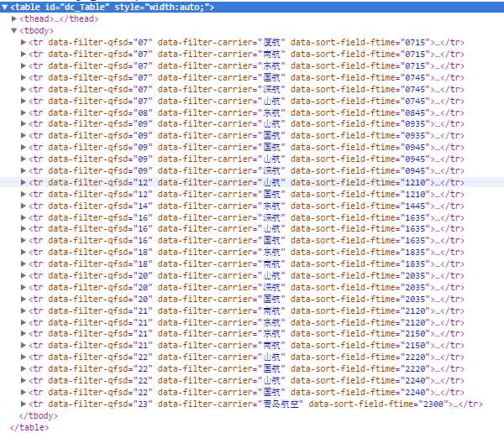Screen dimensions: 504x433
Task: Expand arrow of 山航 ftime 2220 row
Action: (24, 357)
